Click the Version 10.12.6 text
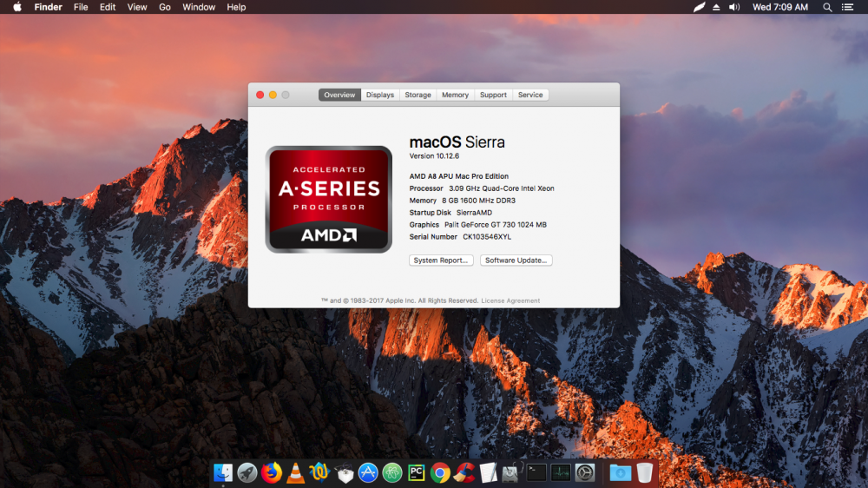 click(434, 156)
